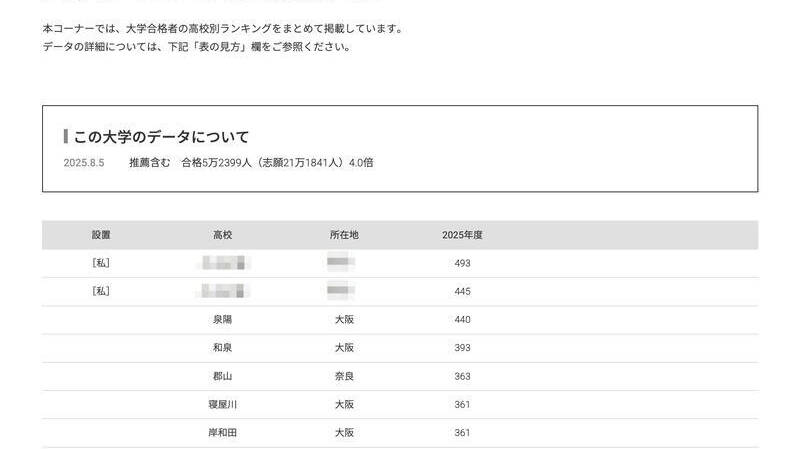Click the 493 value in first row
The width and height of the screenshot is (800, 449).
pos(462,263)
